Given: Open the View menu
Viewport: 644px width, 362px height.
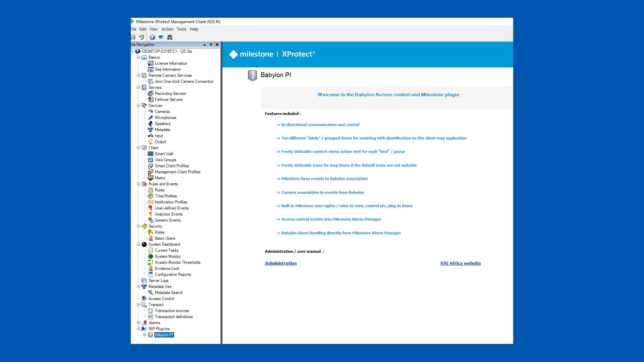Looking at the screenshot, I should 154,29.
